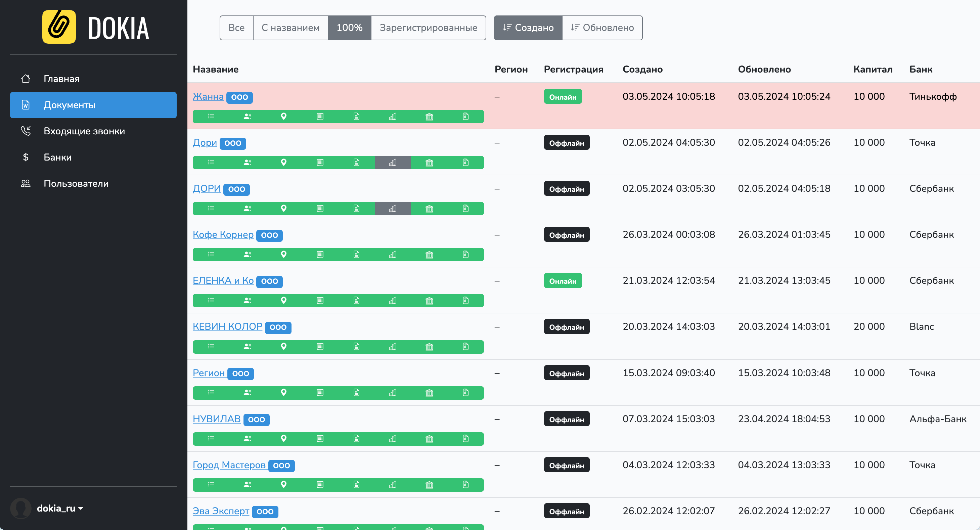The width and height of the screenshot is (980, 530).
Task: Click zip file icon in ЕЛЕНКА и Ко row
Action: coord(465,301)
